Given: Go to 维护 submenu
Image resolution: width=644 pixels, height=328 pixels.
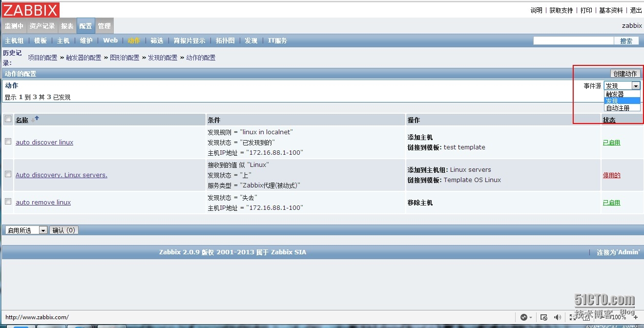Looking at the screenshot, I should [x=86, y=41].
